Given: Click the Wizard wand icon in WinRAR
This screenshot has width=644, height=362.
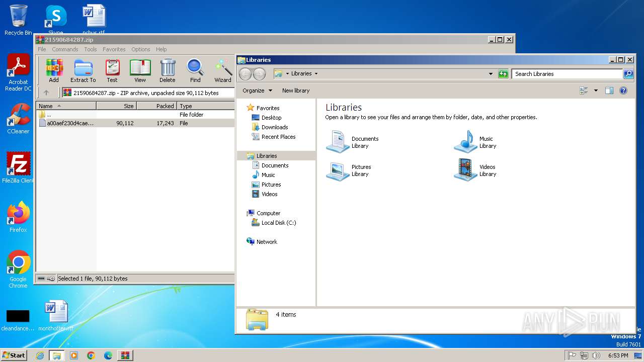Looking at the screenshot, I should click(x=223, y=70).
